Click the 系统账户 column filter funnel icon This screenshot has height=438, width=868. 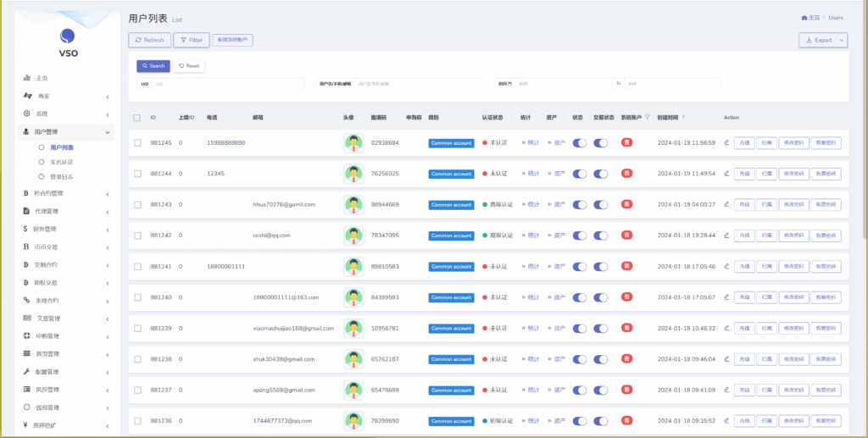coord(648,117)
